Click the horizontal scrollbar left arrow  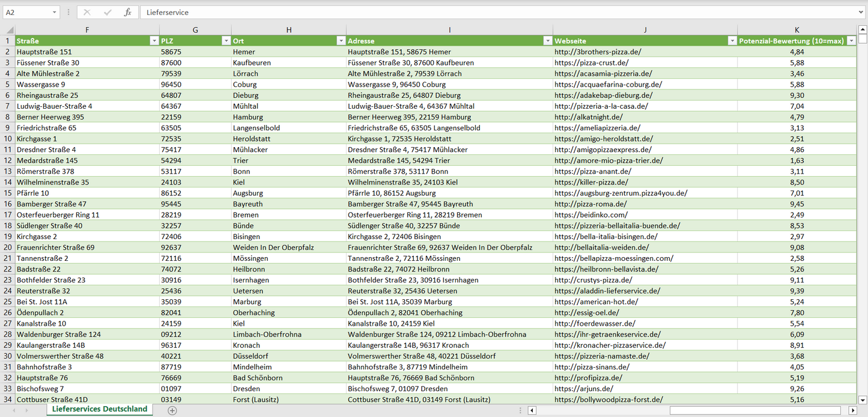pos(532,410)
